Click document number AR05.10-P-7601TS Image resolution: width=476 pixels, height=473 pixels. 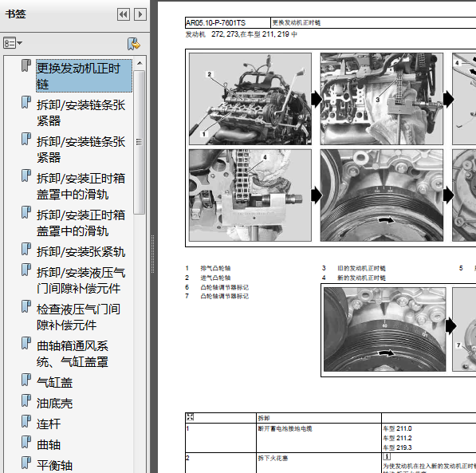pos(215,23)
